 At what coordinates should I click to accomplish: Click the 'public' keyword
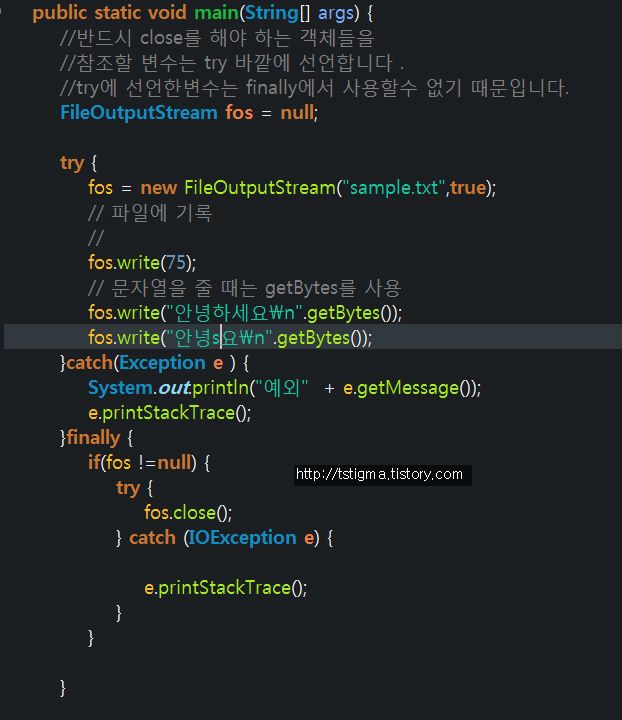coord(59,13)
